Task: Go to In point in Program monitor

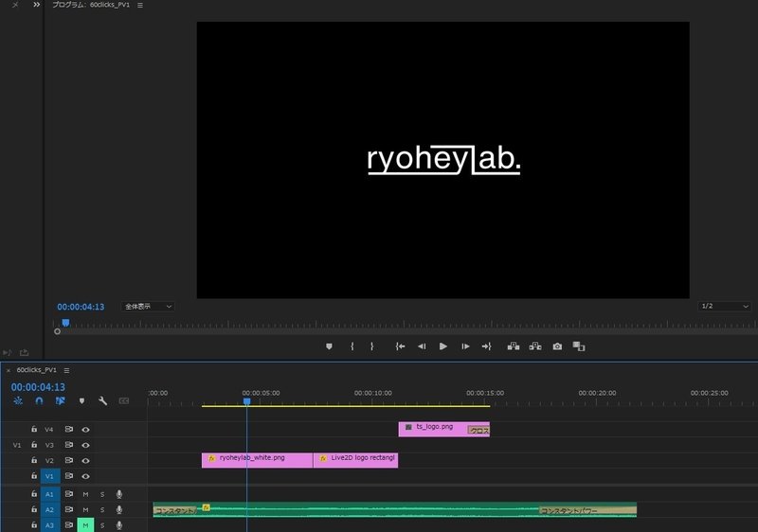Action: pyautogui.click(x=400, y=346)
